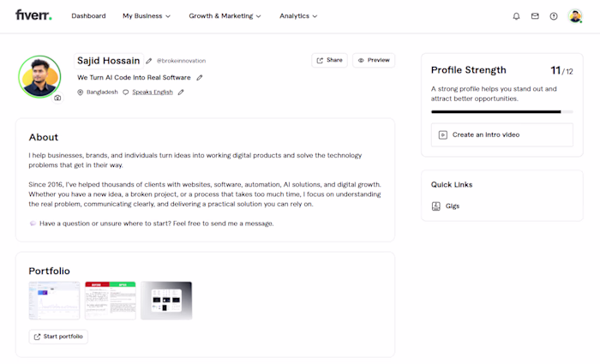This screenshot has height=364, width=600.
Task: Open the notifications bell icon
Action: tap(516, 16)
